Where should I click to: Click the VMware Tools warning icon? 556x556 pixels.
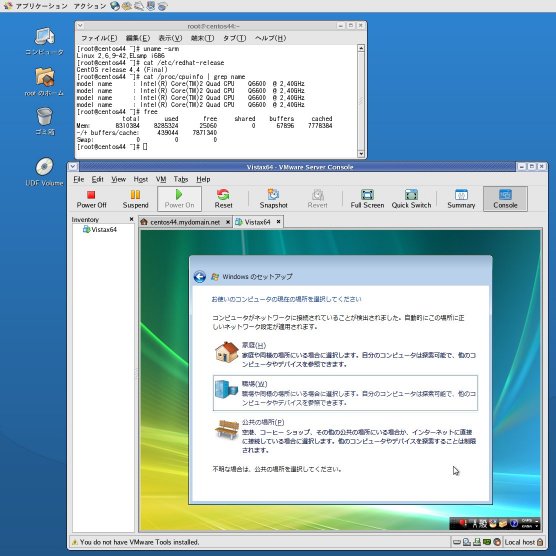click(74, 542)
